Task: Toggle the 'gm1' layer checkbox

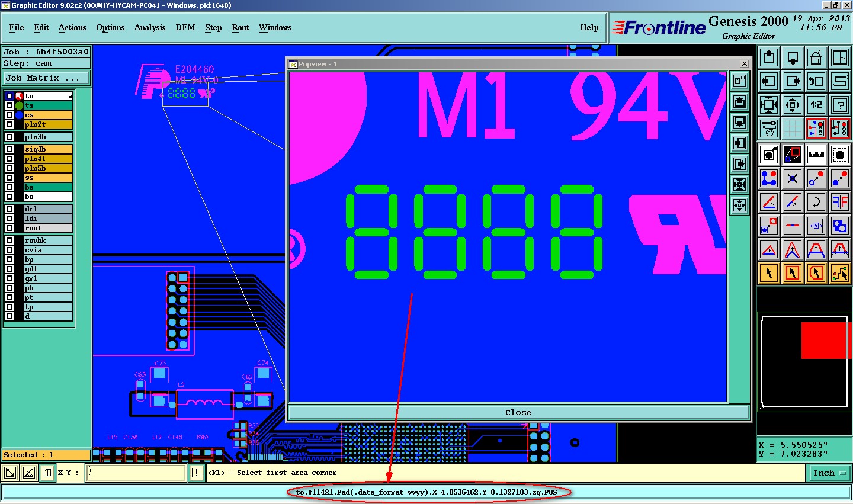Action: [9, 278]
